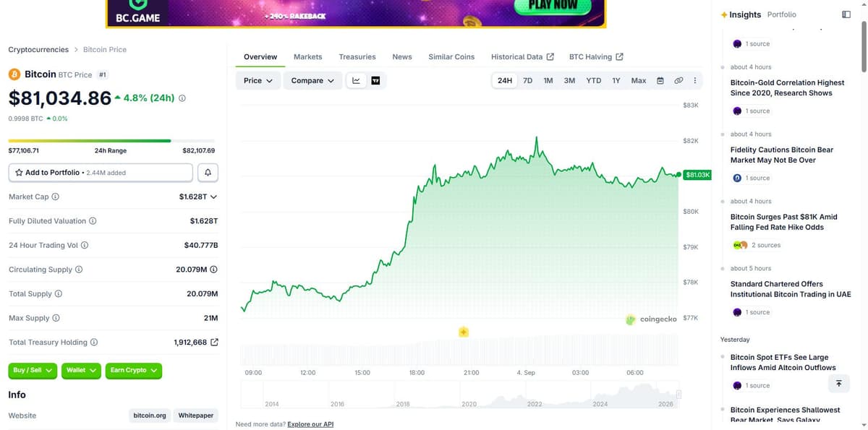Click Explore our API link
The width and height of the screenshot is (868, 430).
click(310, 424)
